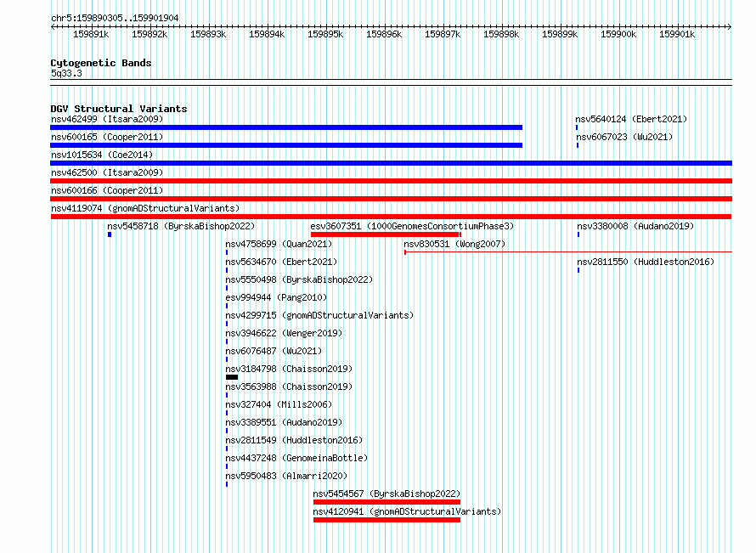Open nsv4120941 (gnomADStructuralVariants) variant
Screen dimensions: 756x553
407,511
